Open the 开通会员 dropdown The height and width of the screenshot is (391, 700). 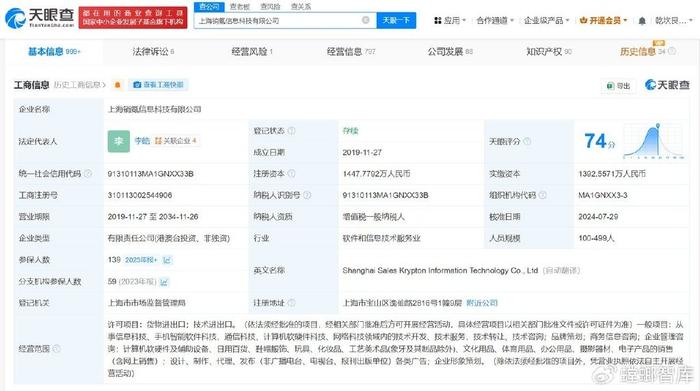(x=603, y=21)
